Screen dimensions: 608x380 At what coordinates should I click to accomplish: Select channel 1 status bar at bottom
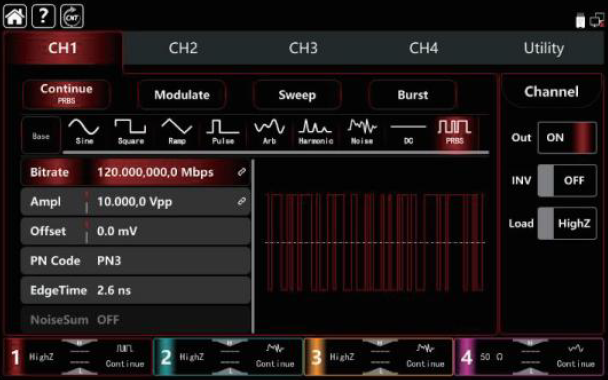tap(78, 357)
